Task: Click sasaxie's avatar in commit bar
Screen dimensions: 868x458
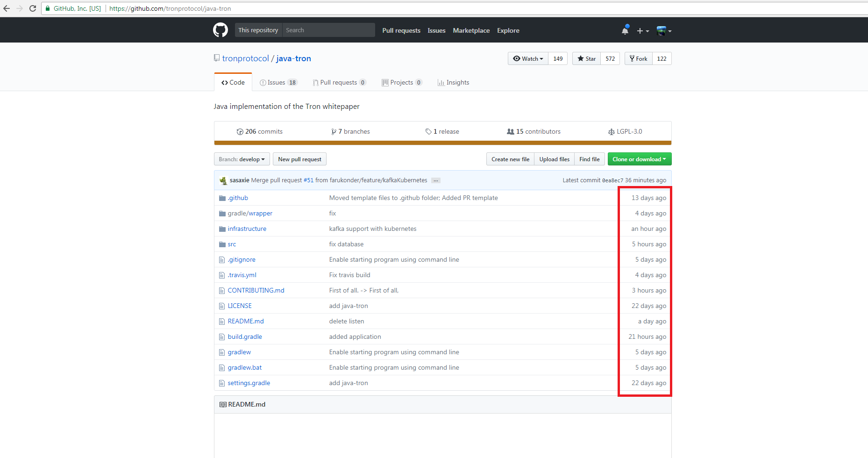Action: click(223, 180)
